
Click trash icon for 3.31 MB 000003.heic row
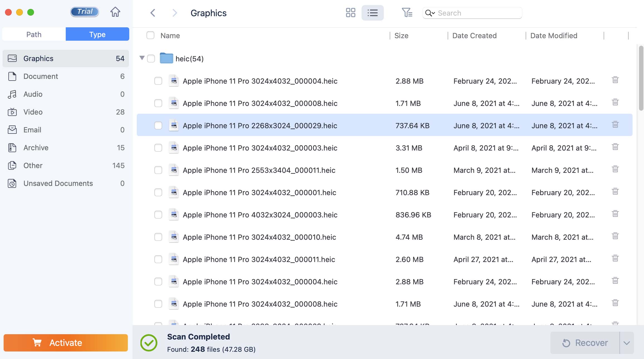(615, 147)
